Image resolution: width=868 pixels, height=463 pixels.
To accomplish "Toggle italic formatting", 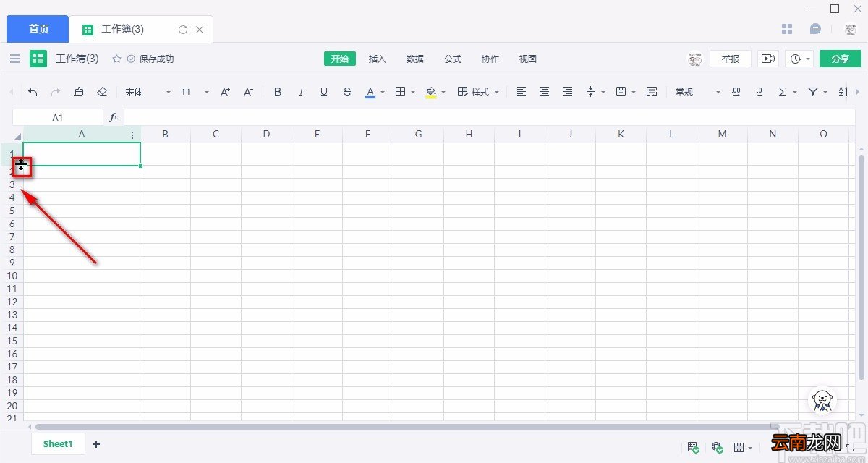I will click(301, 92).
